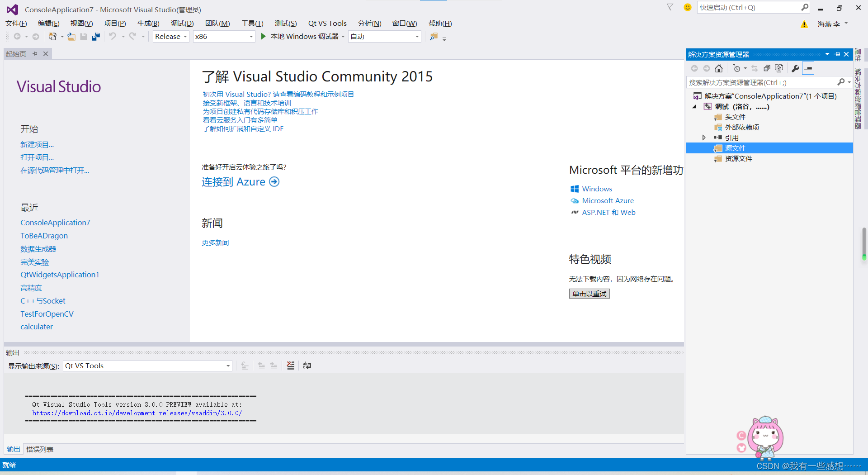Switch to the 输出 output tab
Screen dimensions: 868x475
tap(14, 449)
